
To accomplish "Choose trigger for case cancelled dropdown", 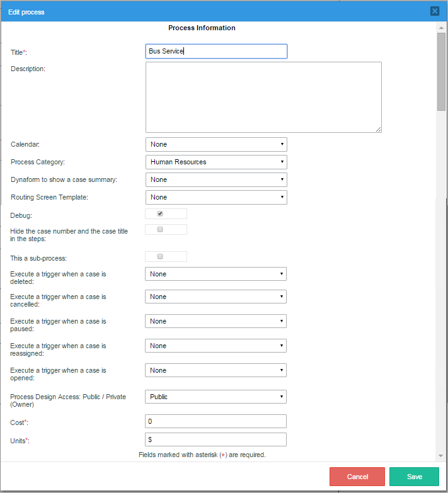I will tap(215, 297).
